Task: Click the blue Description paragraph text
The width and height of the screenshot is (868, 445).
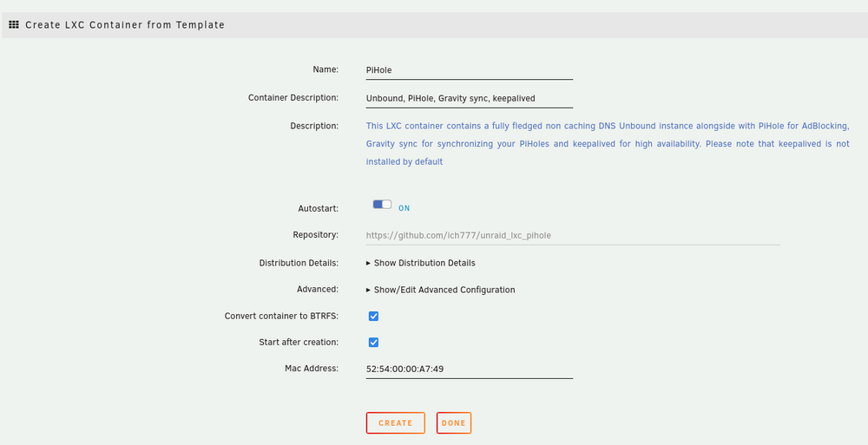Action: [x=608, y=144]
